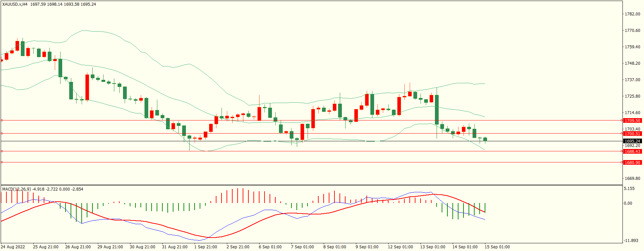Click the -11.893 MACD scale value
The height and width of the screenshot is (251, 644).
coord(631,241)
